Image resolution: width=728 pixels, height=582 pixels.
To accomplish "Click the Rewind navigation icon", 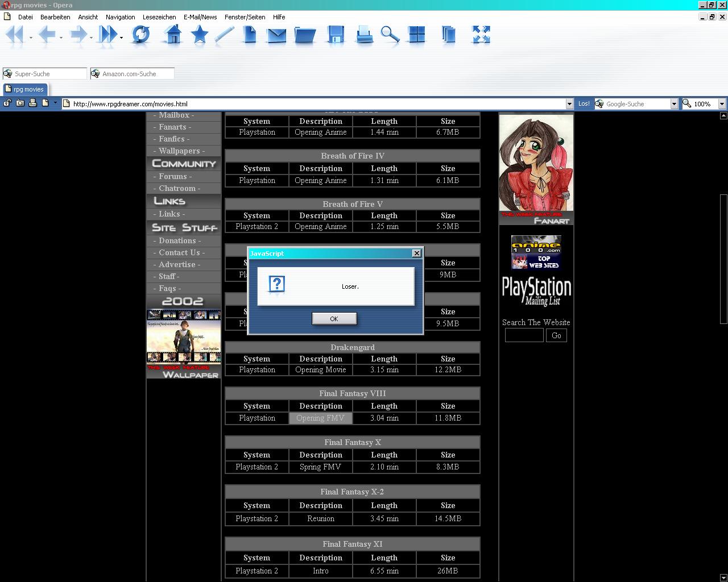I will point(14,35).
